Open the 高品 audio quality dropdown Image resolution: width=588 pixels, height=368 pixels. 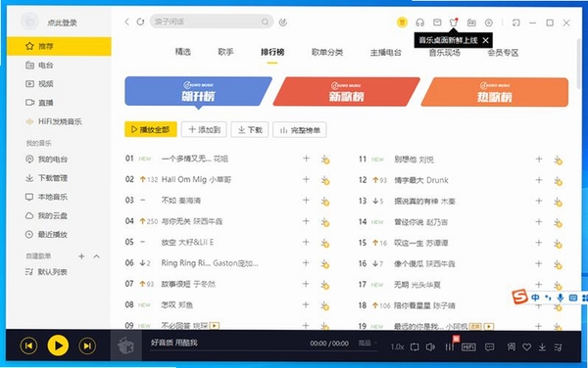tap(367, 343)
